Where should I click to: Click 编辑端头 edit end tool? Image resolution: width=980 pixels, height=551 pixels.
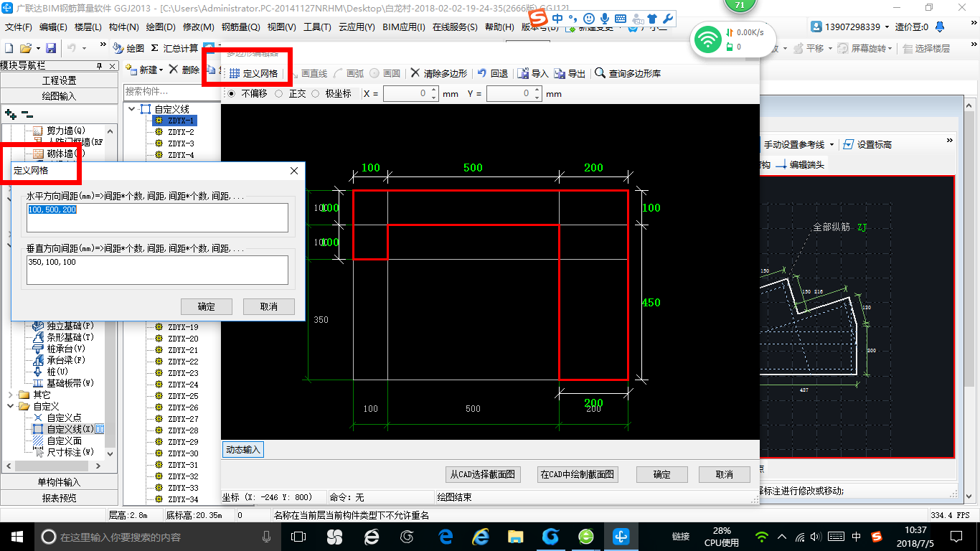click(800, 164)
